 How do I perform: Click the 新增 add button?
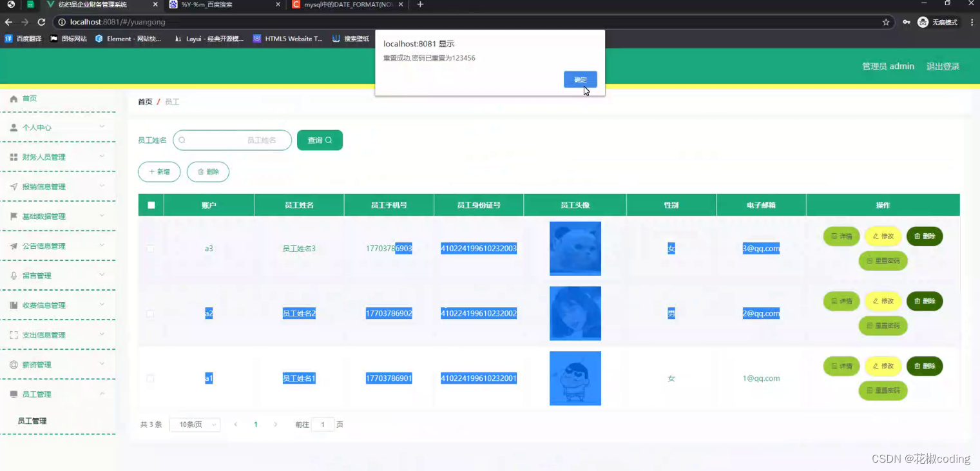point(159,172)
